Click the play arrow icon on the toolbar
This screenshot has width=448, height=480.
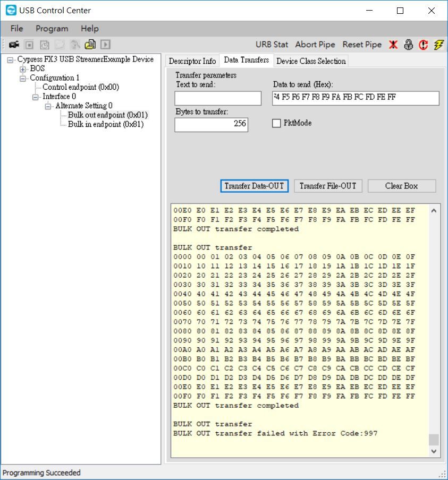[x=105, y=45]
